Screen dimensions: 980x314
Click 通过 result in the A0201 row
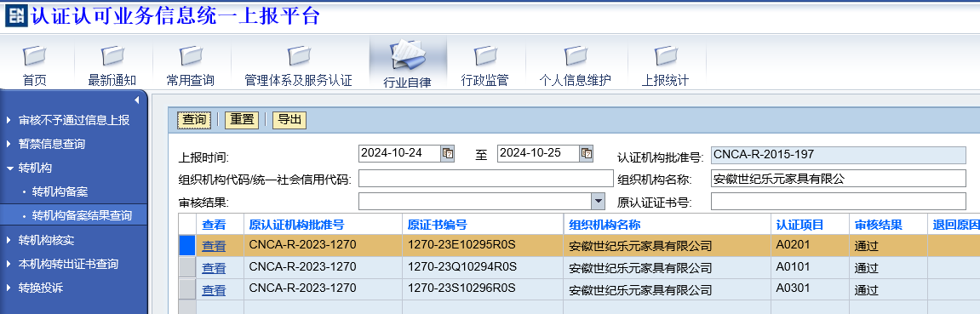click(866, 246)
